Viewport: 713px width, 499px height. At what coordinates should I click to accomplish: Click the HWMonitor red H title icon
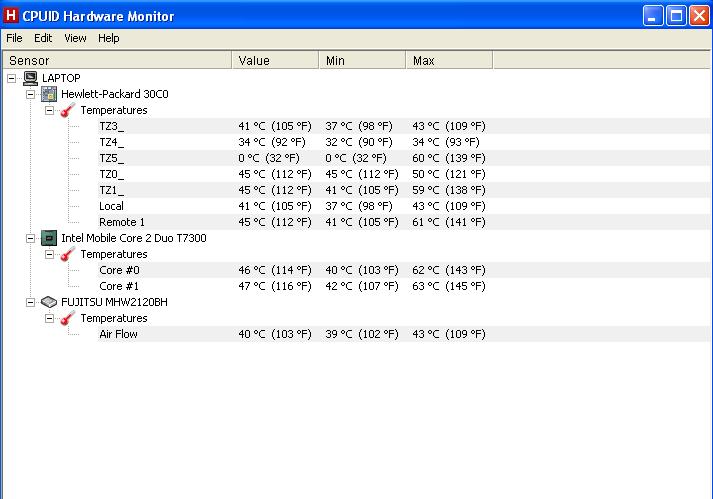click(x=10, y=15)
